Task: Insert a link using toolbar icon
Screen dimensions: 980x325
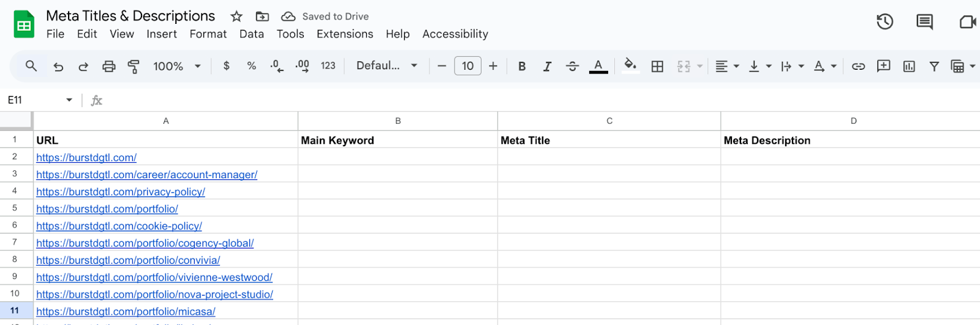Action: pos(858,66)
